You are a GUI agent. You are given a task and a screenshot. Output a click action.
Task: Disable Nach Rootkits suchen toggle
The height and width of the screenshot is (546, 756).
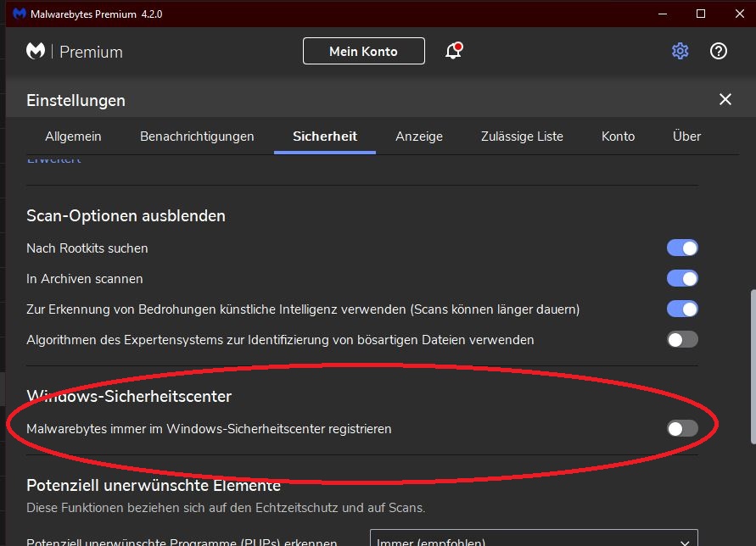[682, 248]
